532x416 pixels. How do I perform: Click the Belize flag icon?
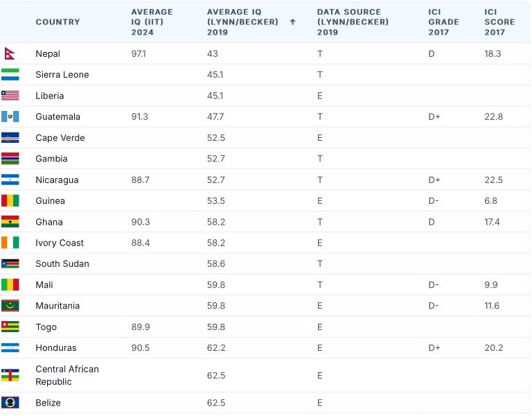point(10,403)
